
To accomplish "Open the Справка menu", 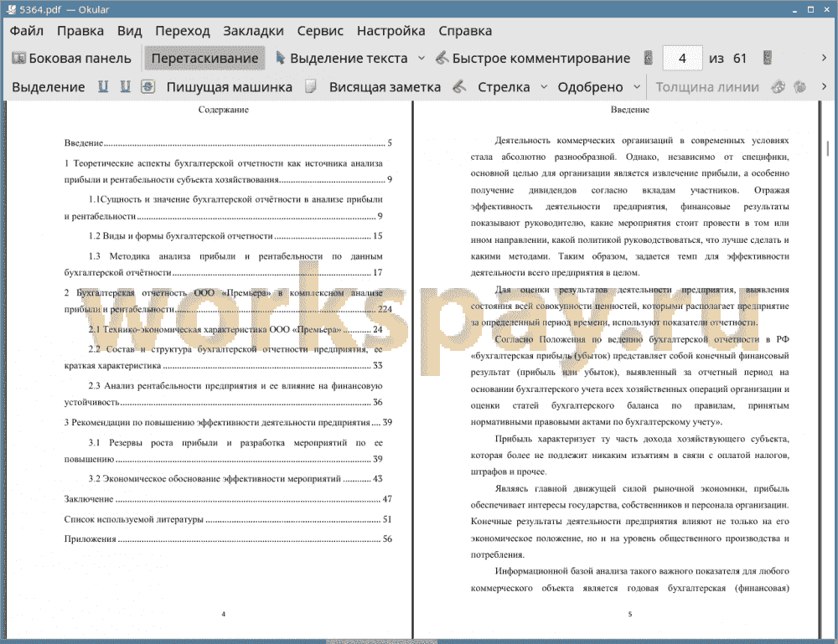I will (465, 31).
